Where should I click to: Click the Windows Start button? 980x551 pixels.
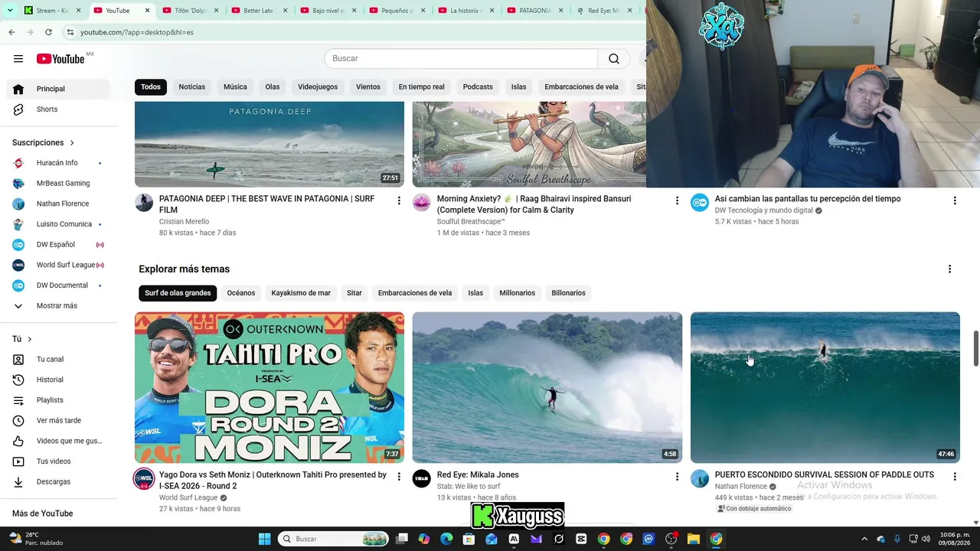point(265,539)
